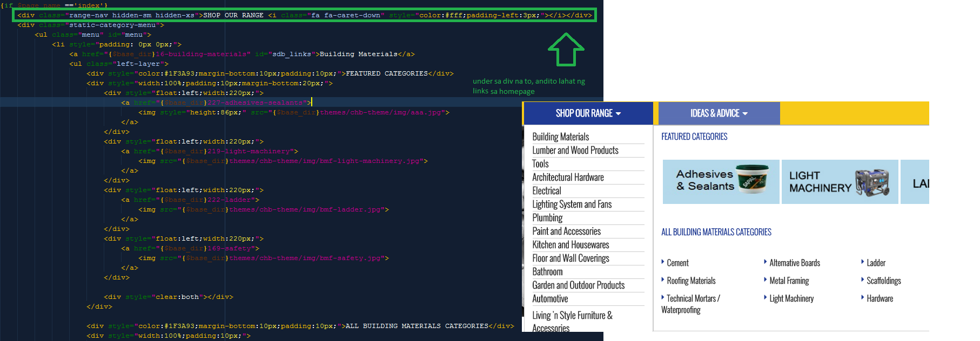Image resolution: width=980 pixels, height=341 pixels.
Task: Click the clear:both div code line
Action: pos(169,297)
